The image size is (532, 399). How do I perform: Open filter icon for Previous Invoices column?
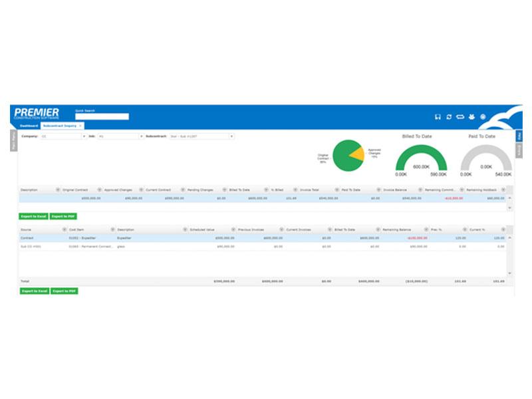tap(281, 229)
